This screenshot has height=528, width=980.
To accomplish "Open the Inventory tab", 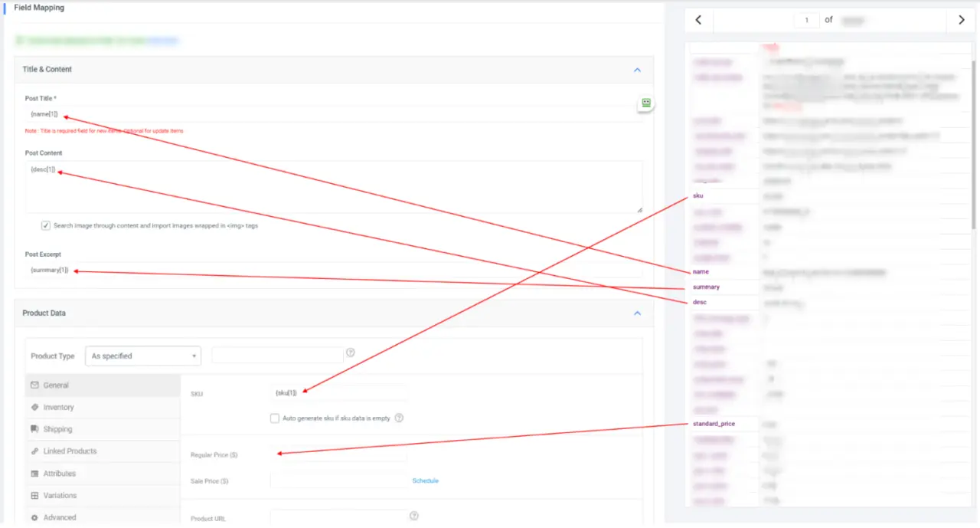I will (x=58, y=408).
